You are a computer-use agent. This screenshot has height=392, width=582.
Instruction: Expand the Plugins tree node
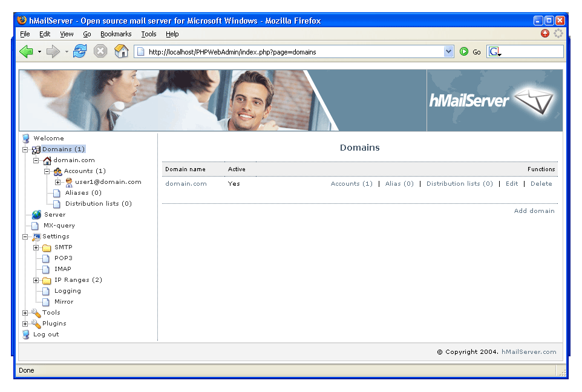[x=25, y=324]
